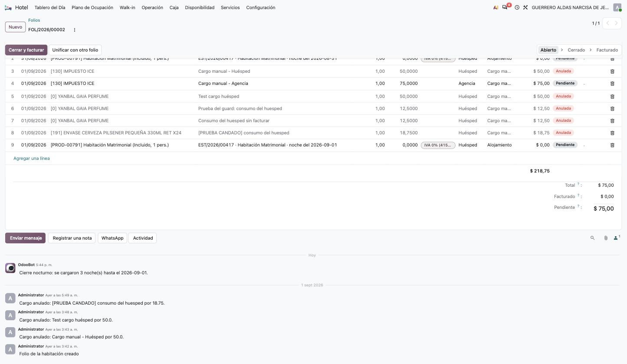Open the conversations icon with badge 4
The width and height of the screenshot is (627, 364).
(506, 7)
